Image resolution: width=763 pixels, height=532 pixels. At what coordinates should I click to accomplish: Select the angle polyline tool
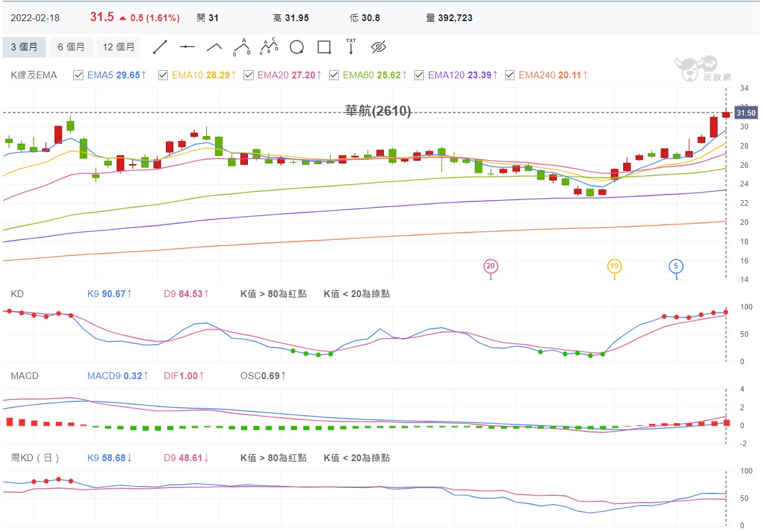214,47
